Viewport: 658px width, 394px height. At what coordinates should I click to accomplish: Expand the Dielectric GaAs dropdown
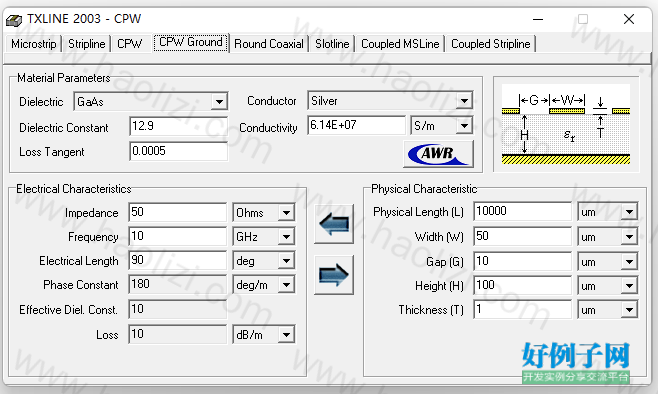(x=219, y=102)
